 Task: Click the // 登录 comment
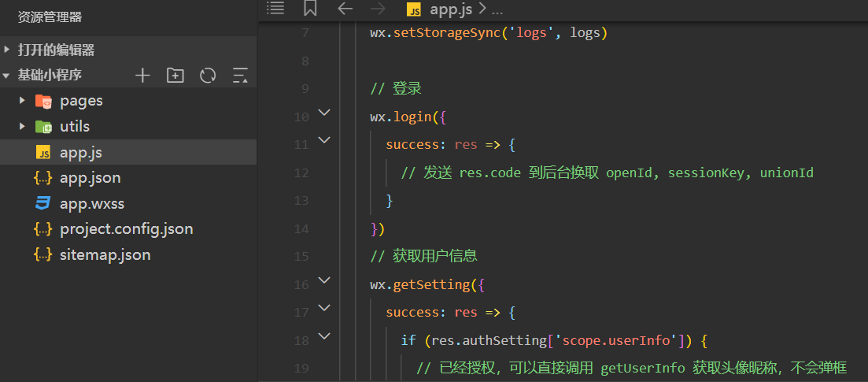click(397, 89)
